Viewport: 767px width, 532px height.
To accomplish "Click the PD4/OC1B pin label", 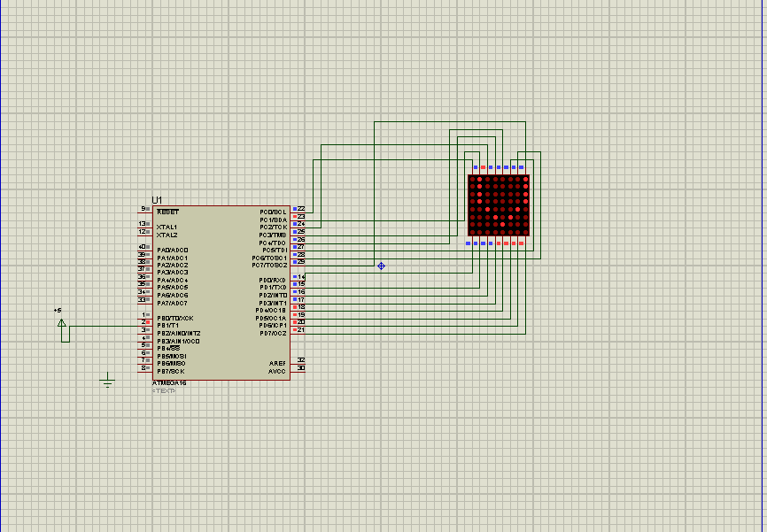I will pyautogui.click(x=270, y=311).
